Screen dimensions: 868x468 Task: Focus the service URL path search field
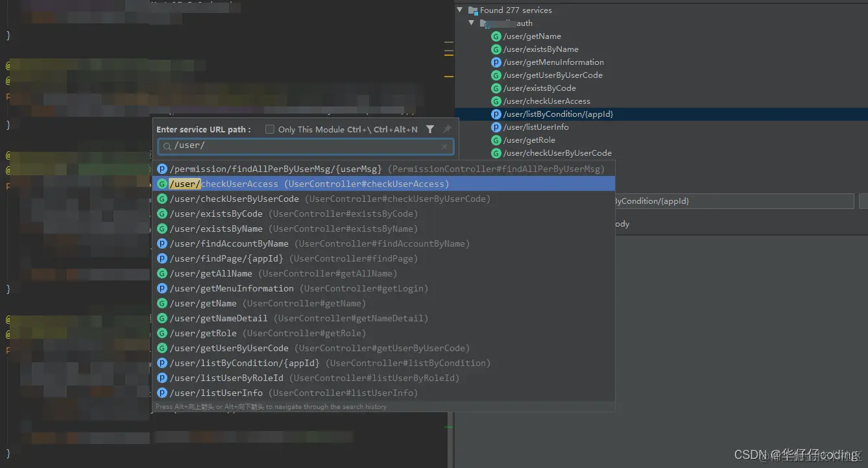pyautogui.click(x=306, y=147)
